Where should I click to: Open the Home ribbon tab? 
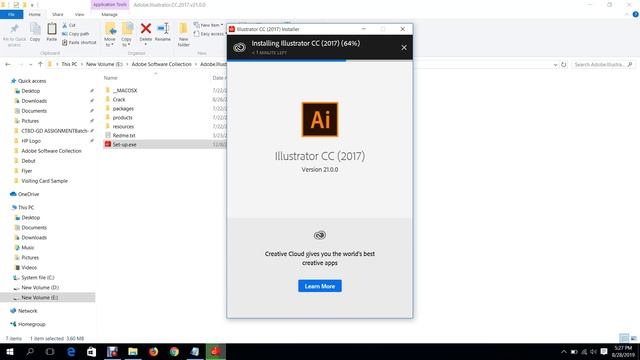pos(35,14)
